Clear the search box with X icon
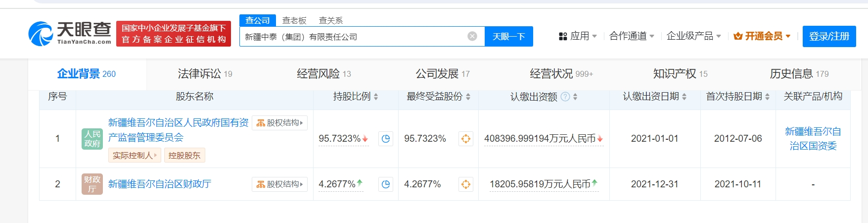Screen dimensions: 868x223 pyautogui.click(x=472, y=36)
